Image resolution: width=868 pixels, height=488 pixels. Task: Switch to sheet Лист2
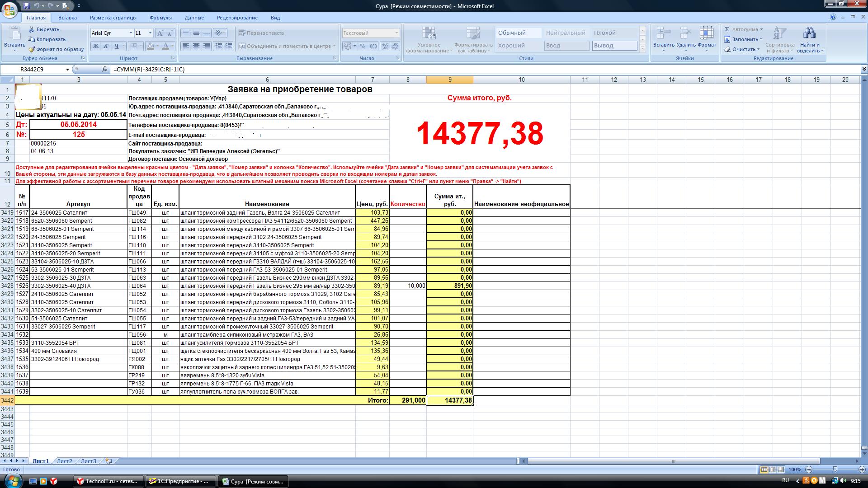pos(64,461)
